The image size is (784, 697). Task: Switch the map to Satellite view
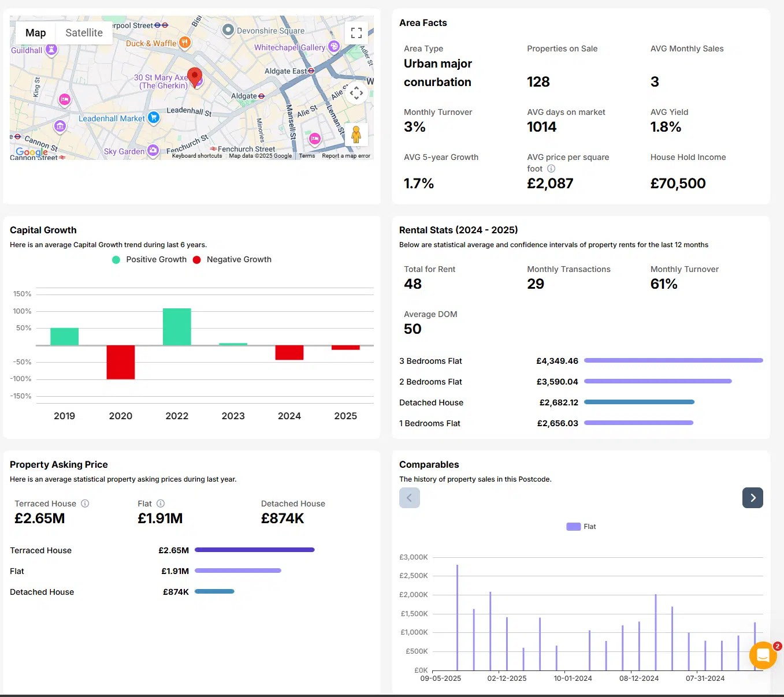click(84, 33)
